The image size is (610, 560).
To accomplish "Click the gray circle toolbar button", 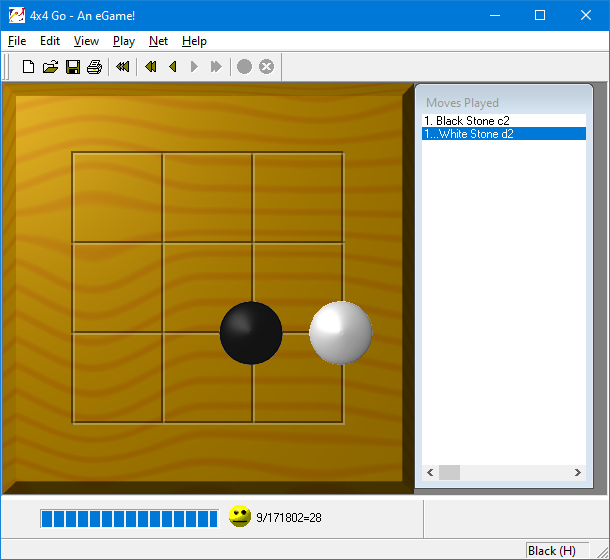I will pyautogui.click(x=244, y=67).
